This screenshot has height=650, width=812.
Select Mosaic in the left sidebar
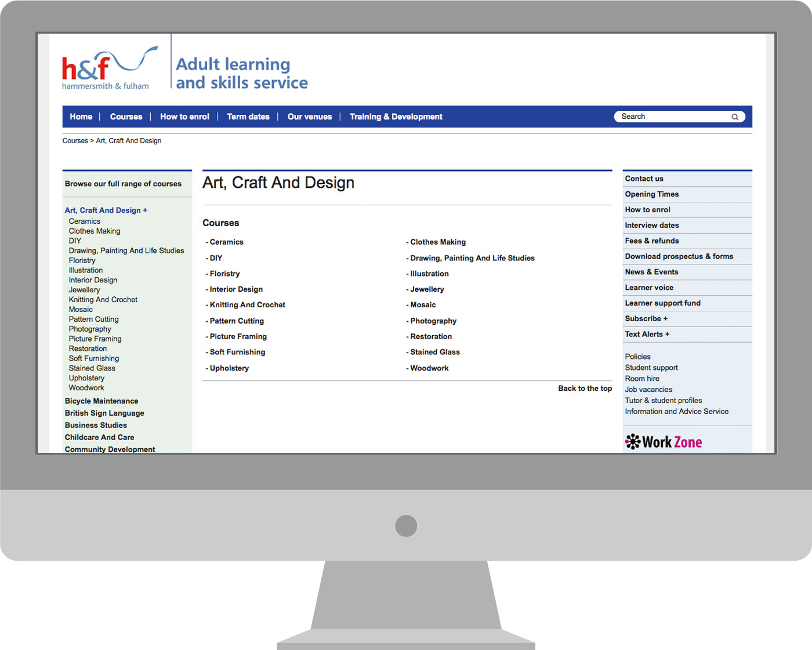(81, 310)
